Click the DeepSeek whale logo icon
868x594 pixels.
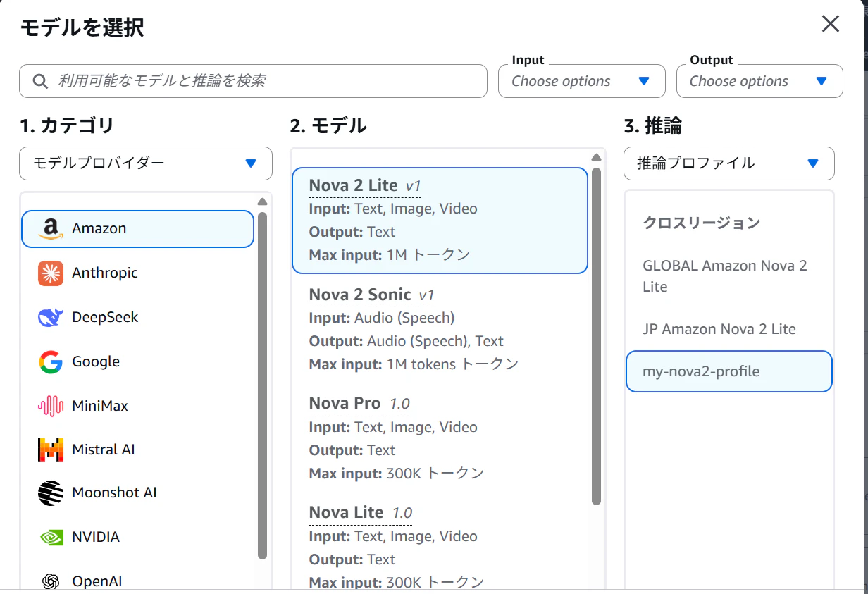(51, 318)
